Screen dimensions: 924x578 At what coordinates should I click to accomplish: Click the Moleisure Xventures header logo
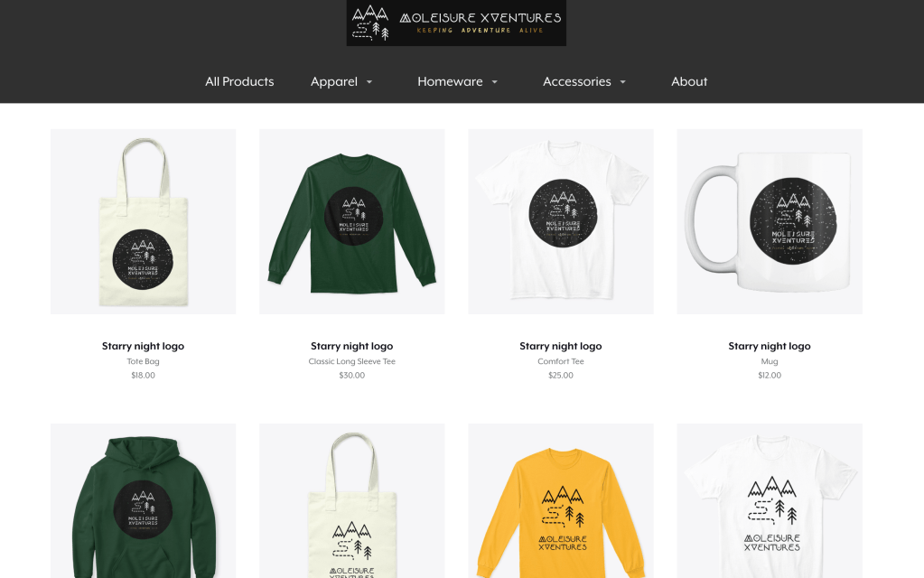[456, 23]
